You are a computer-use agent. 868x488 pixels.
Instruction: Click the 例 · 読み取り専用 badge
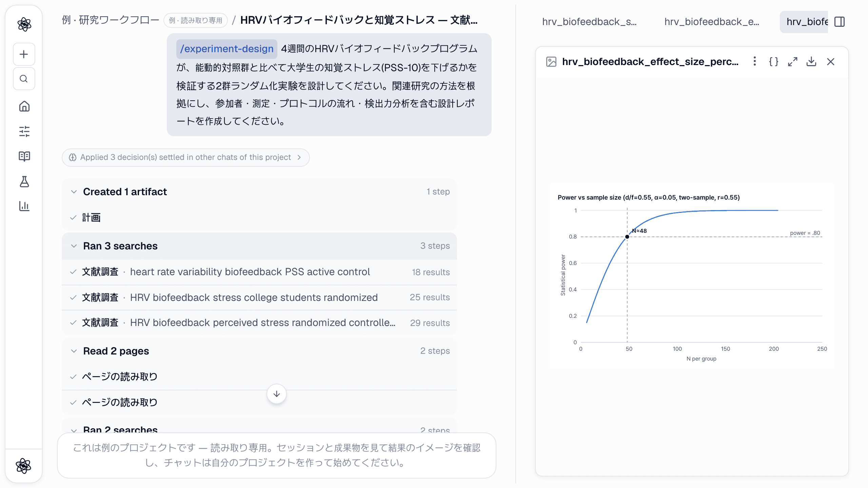point(196,20)
